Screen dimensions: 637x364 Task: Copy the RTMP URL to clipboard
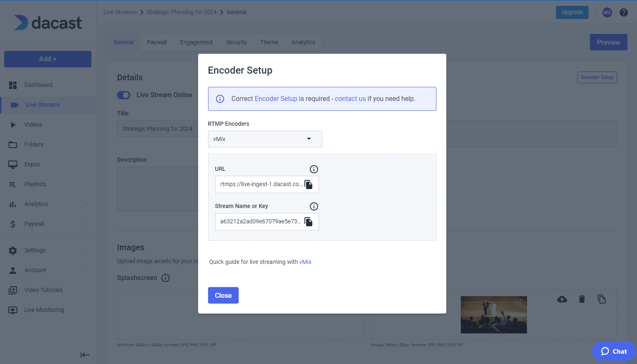pyautogui.click(x=309, y=184)
